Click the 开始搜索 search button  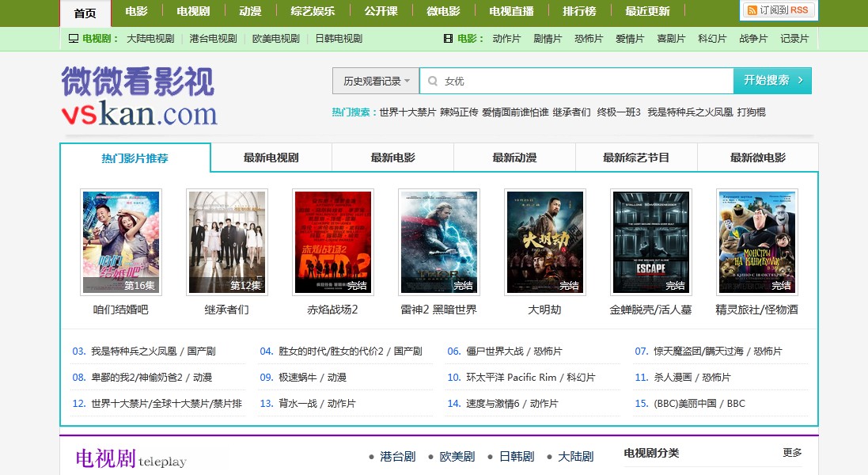pyautogui.click(x=764, y=80)
